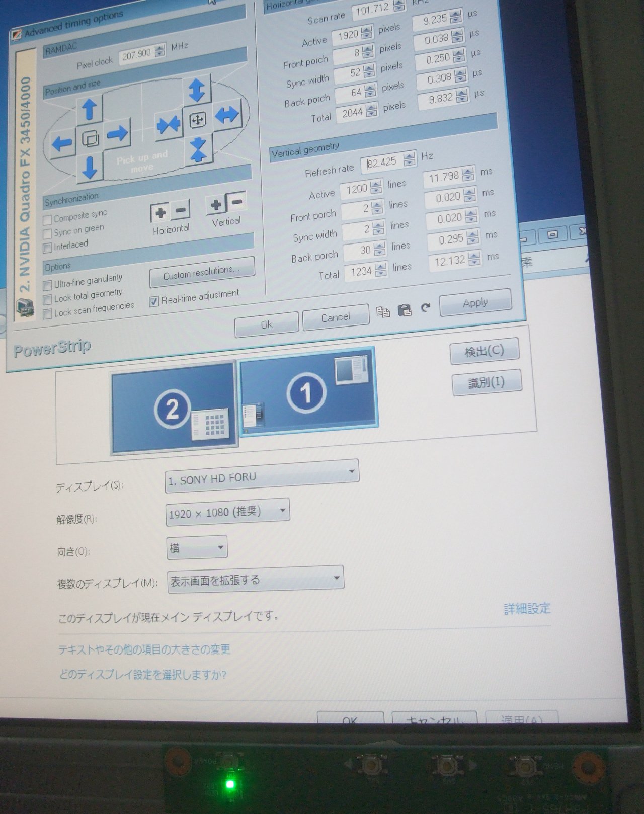Open the orientation dropdown showing 横
Screen dimensions: 644x814
click(x=197, y=547)
